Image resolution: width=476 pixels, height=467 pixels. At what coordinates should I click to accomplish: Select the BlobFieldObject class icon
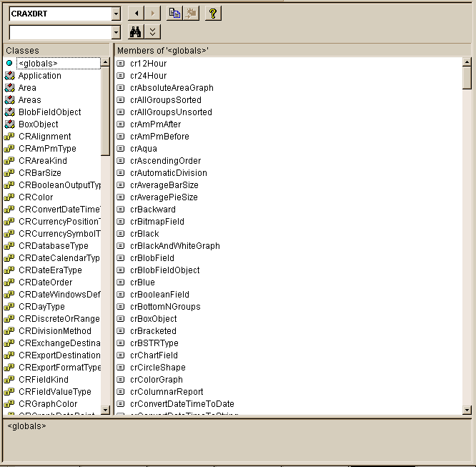coord(9,112)
